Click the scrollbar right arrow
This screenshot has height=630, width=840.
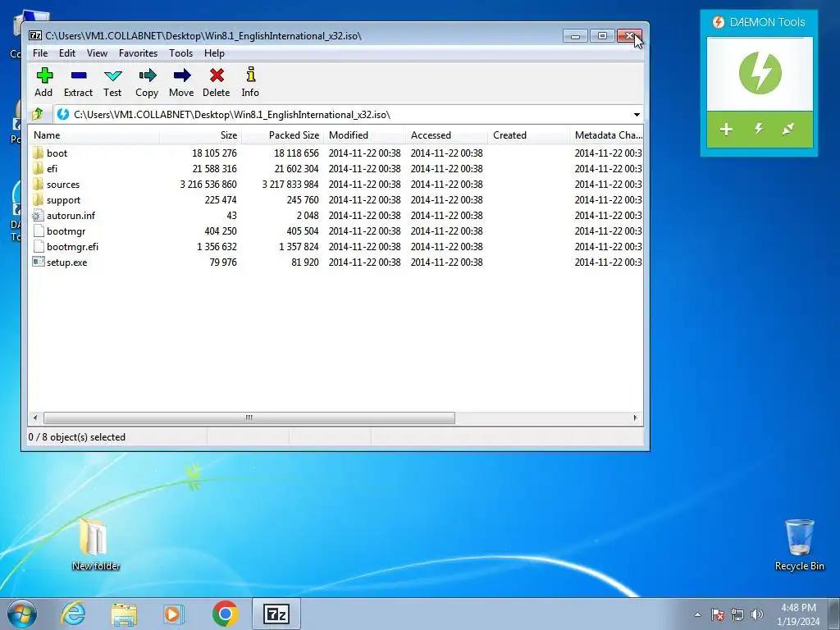click(x=636, y=418)
